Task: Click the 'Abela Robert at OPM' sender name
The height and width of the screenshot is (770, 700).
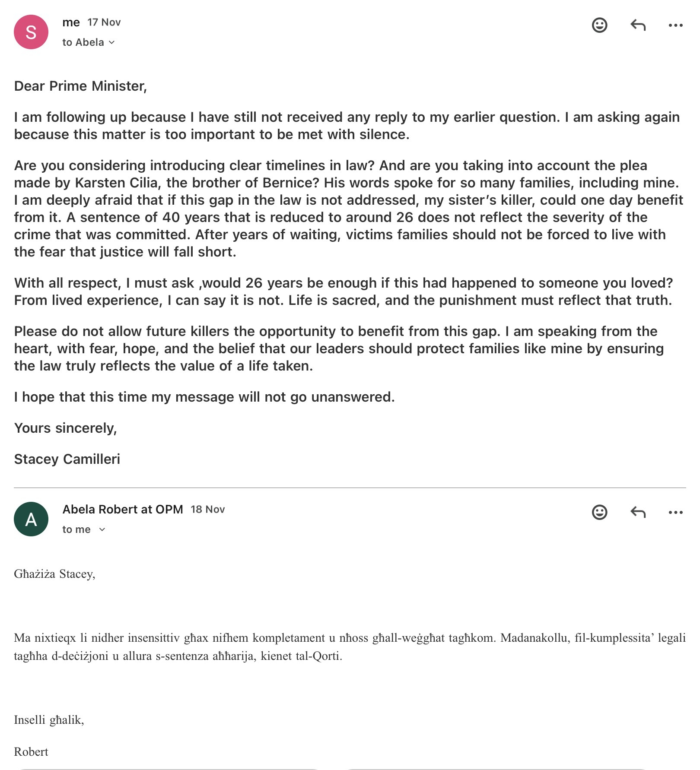Action: point(122,509)
